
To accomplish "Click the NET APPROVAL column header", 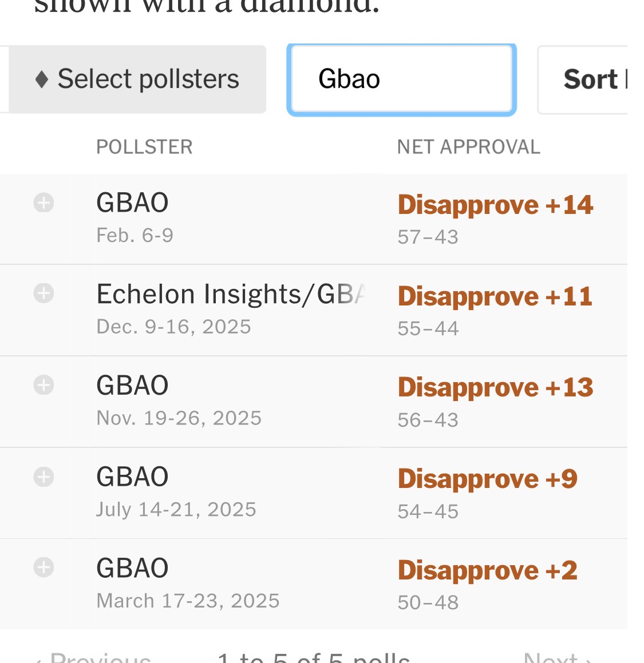I will tap(468, 147).
